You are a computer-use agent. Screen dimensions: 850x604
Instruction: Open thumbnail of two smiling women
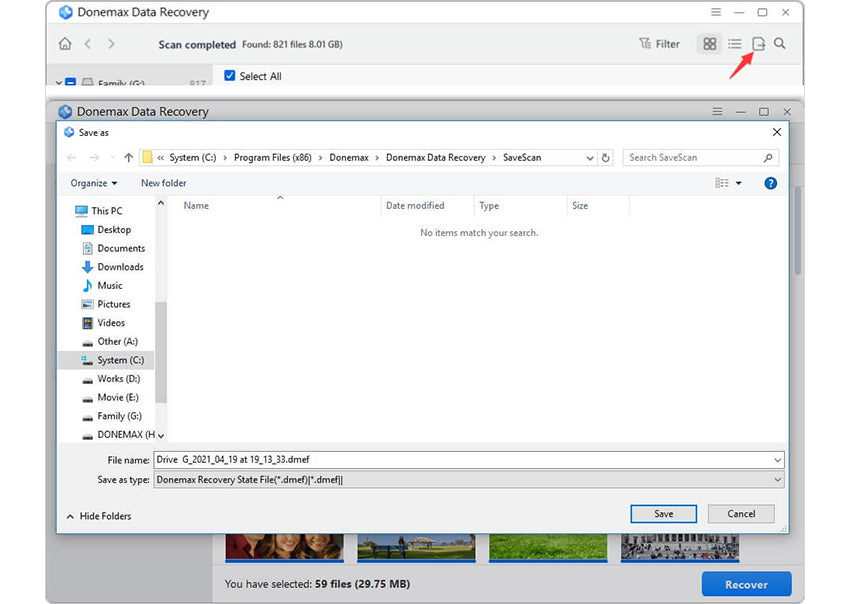point(285,547)
